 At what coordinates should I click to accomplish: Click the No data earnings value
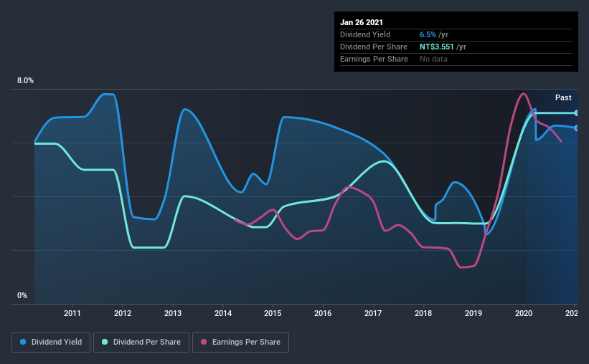433,59
